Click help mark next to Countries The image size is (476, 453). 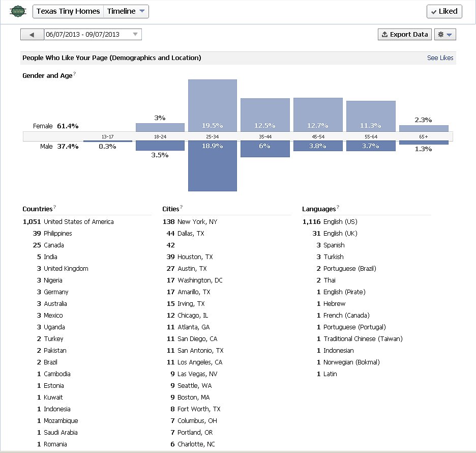55,208
